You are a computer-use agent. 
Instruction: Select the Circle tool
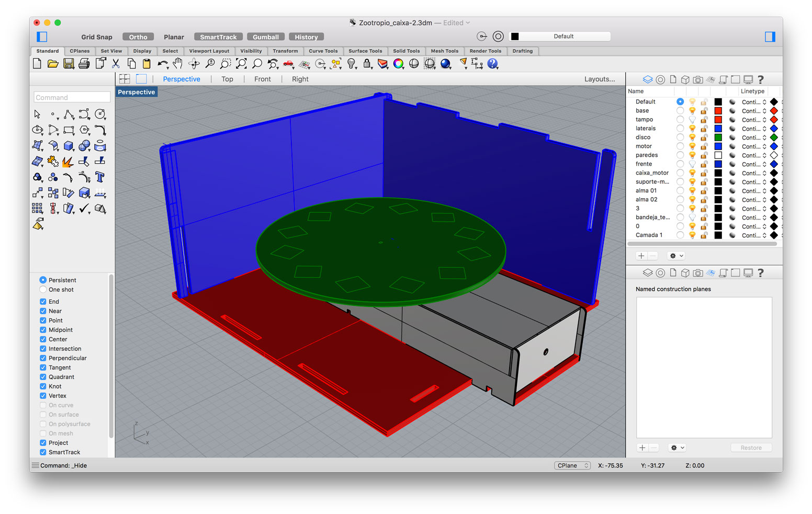(x=100, y=114)
